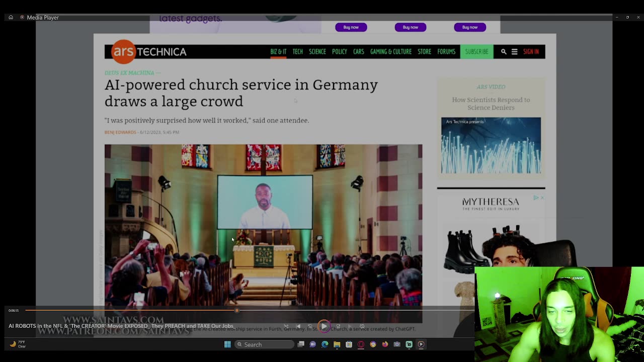Skip back ten seconds
The height and width of the screenshot is (362, 644).
310,326
